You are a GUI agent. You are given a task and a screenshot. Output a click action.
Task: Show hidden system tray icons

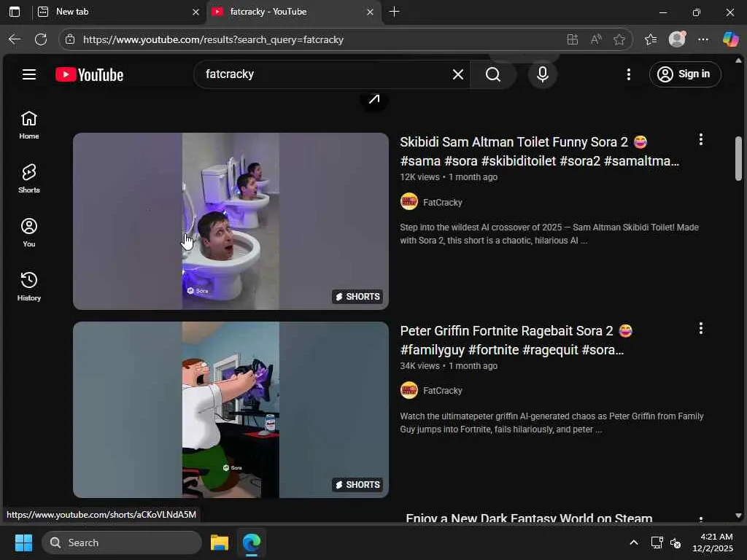(634, 542)
